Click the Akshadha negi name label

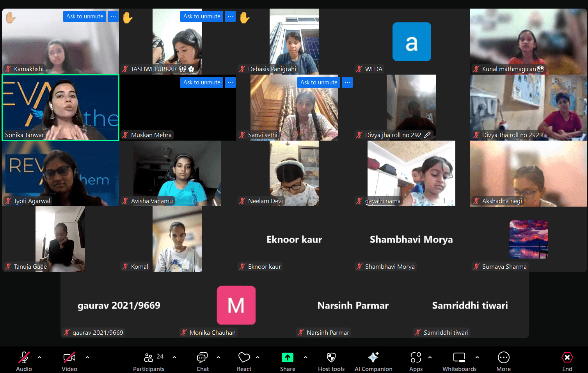(502, 201)
